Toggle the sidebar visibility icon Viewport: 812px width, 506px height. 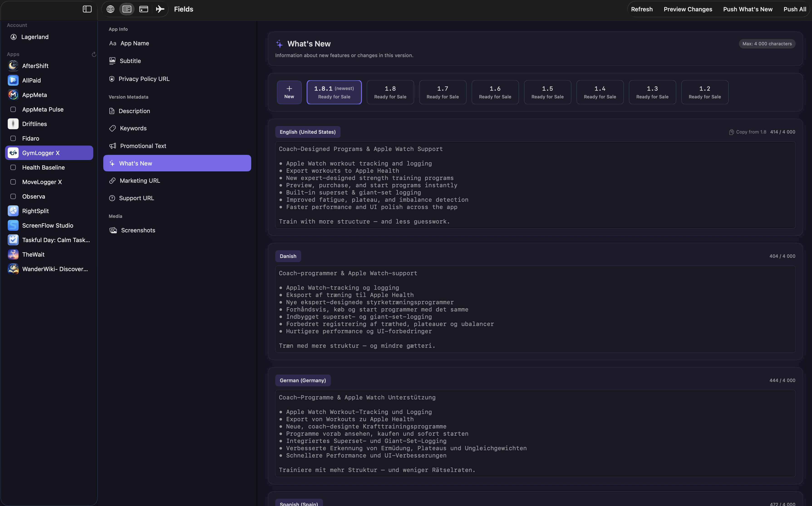(87, 9)
